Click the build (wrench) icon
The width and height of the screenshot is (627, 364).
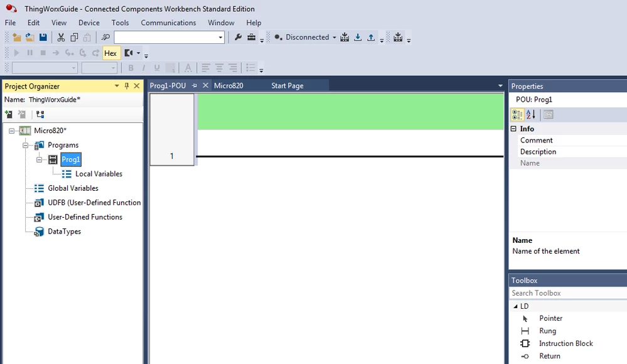pos(237,36)
